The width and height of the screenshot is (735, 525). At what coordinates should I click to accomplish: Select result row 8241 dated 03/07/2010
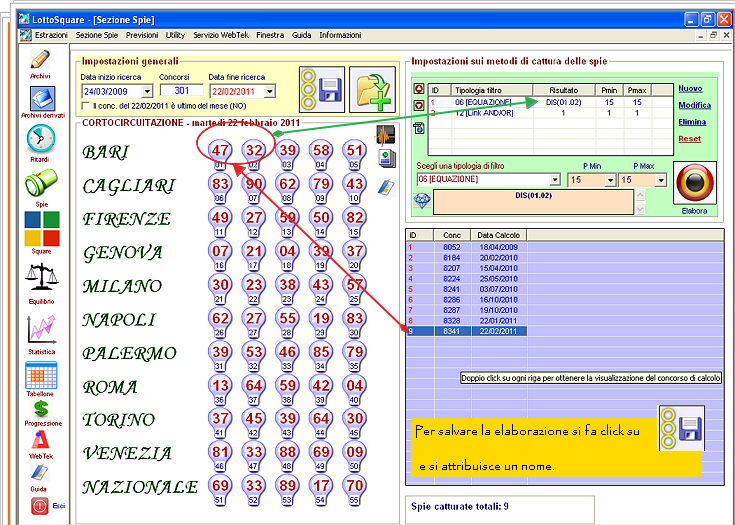pyautogui.click(x=466, y=289)
